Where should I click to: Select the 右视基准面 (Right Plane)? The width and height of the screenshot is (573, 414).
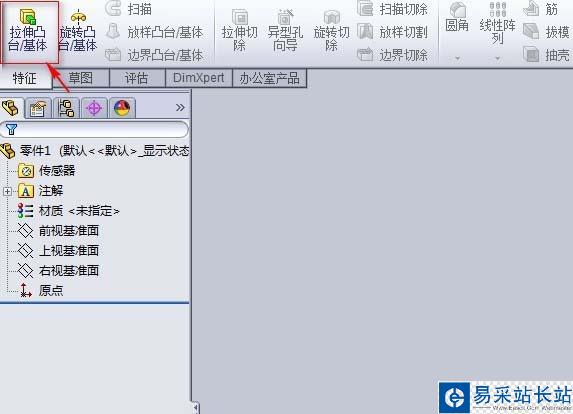point(58,271)
